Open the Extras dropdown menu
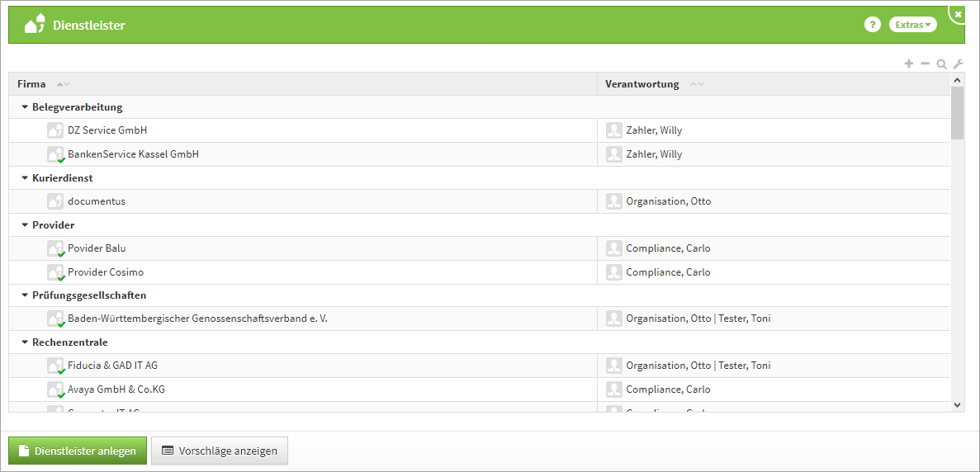Viewport: 980px width, 472px height. click(912, 25)
